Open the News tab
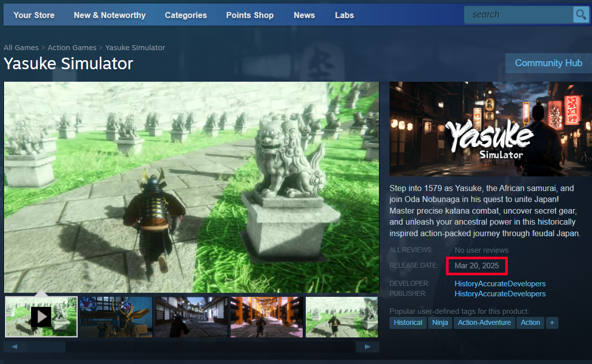Viewport: 592px width, 364px height. click(x=304, y=15)
